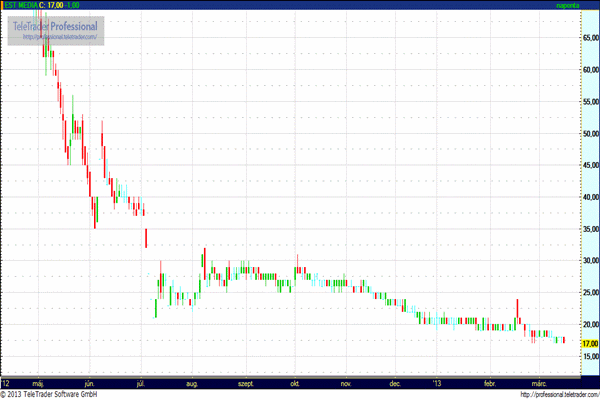Viewport: 600px width, 400px height.
Task: Click the '12 year marker on time axis
Action: 6,382
